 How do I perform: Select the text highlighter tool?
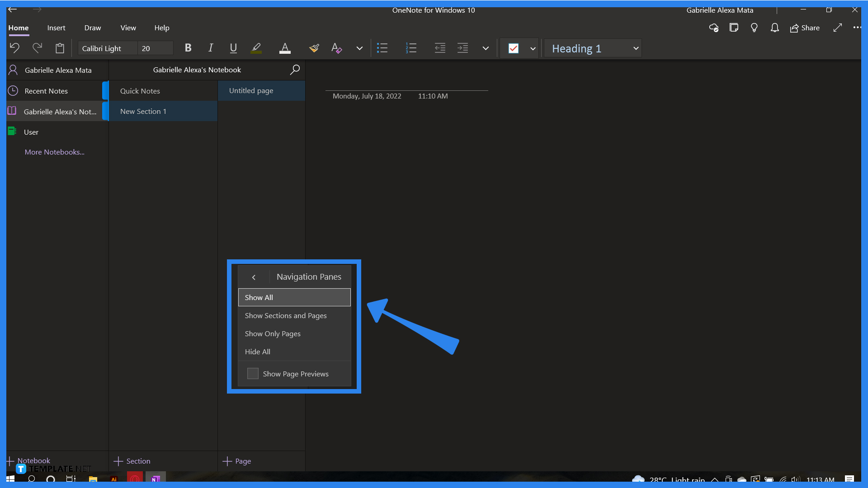click(x=256, y=48)
